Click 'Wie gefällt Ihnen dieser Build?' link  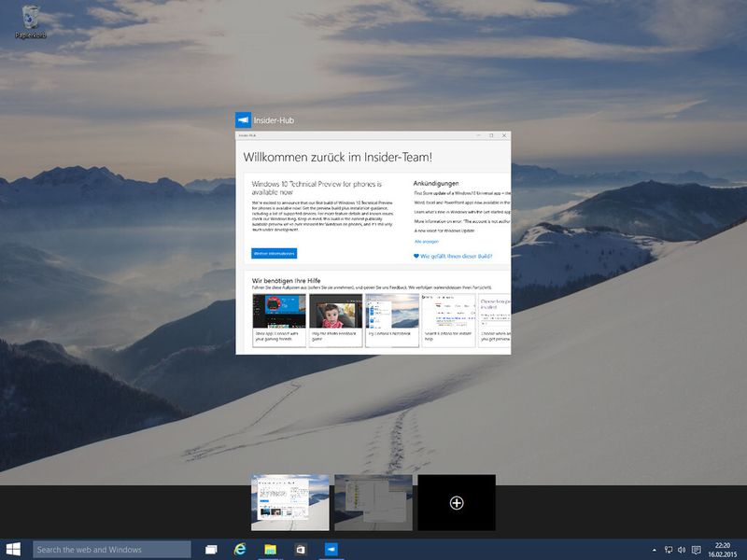click(456, 256)
